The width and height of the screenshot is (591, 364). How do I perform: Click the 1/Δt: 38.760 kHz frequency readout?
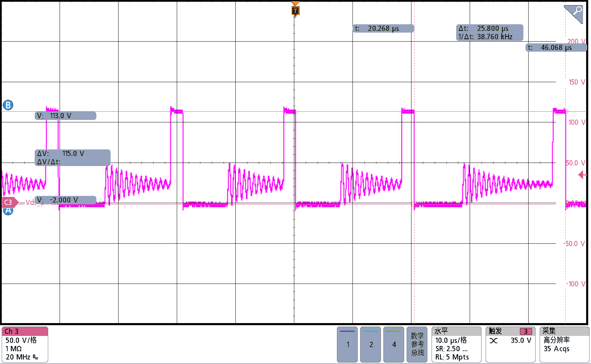[x=485, y=37]
